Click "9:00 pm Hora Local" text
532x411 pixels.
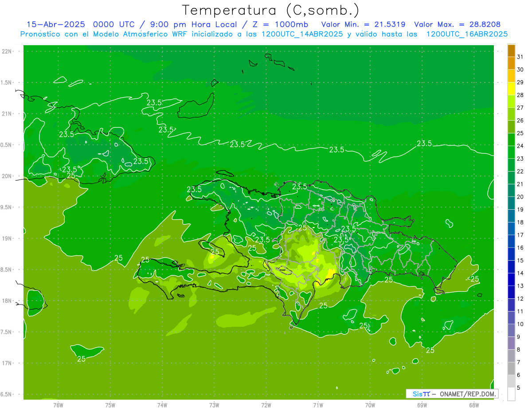(x=191, y=24)
